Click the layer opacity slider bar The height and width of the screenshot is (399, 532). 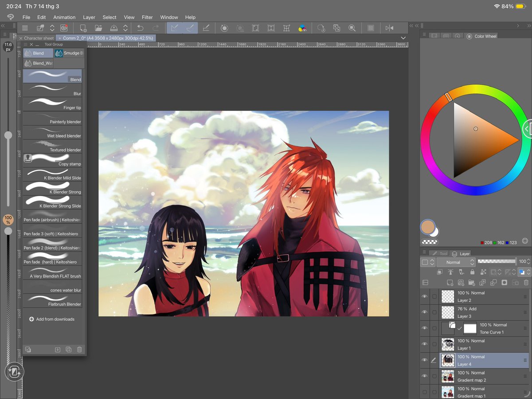pos(497,262)
